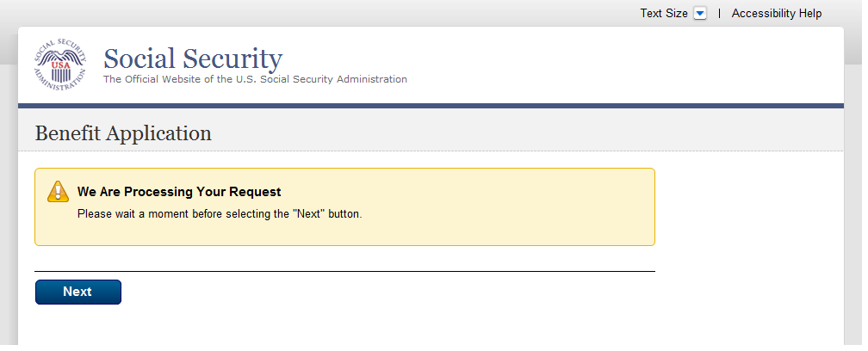Click the Social Security site title
Viewport: 868px width, 351px height.
(192, 59)
